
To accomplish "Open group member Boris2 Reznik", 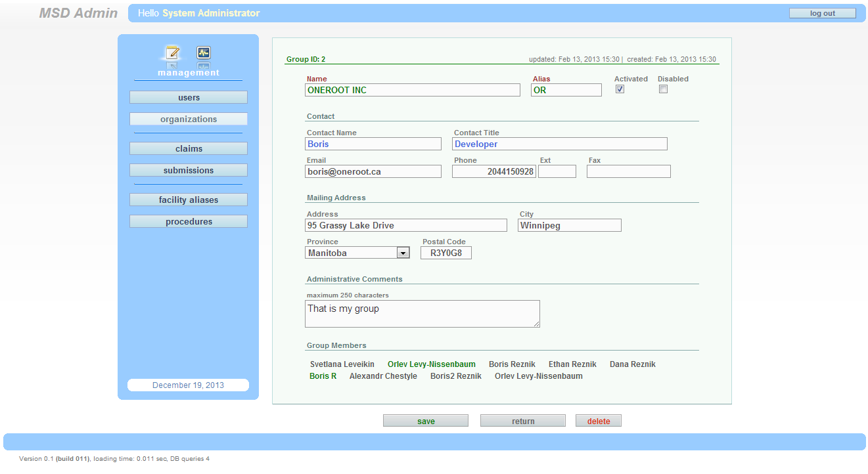I will coord(456,376).
